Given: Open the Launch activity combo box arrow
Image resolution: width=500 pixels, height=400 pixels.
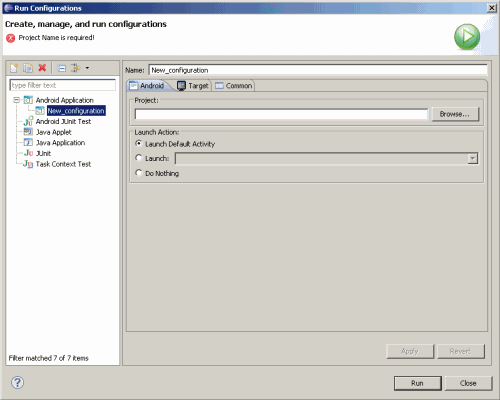Looking at the screenshot, I should tap(473, 159).
